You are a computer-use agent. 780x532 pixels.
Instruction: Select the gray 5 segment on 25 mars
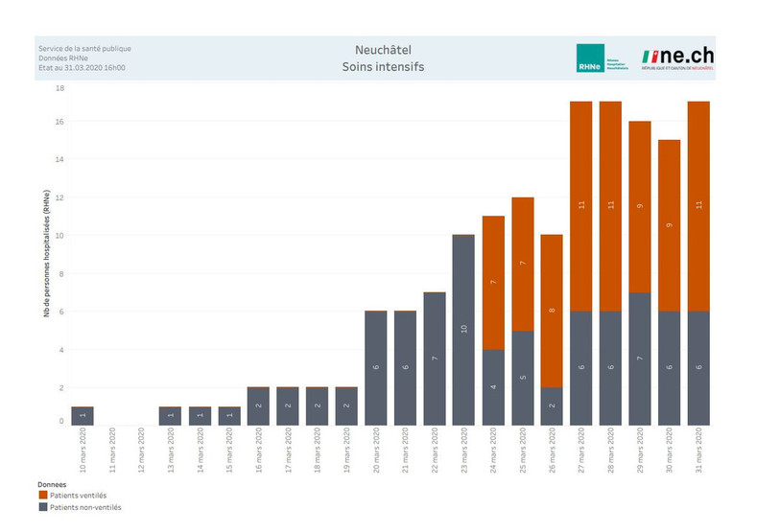(x=523, y=378)
